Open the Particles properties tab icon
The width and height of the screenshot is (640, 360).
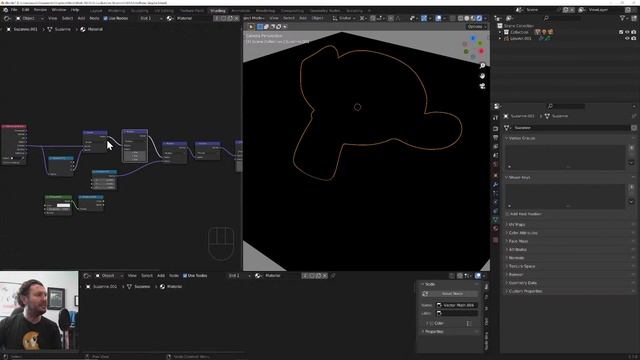click(x=496, y=193)
